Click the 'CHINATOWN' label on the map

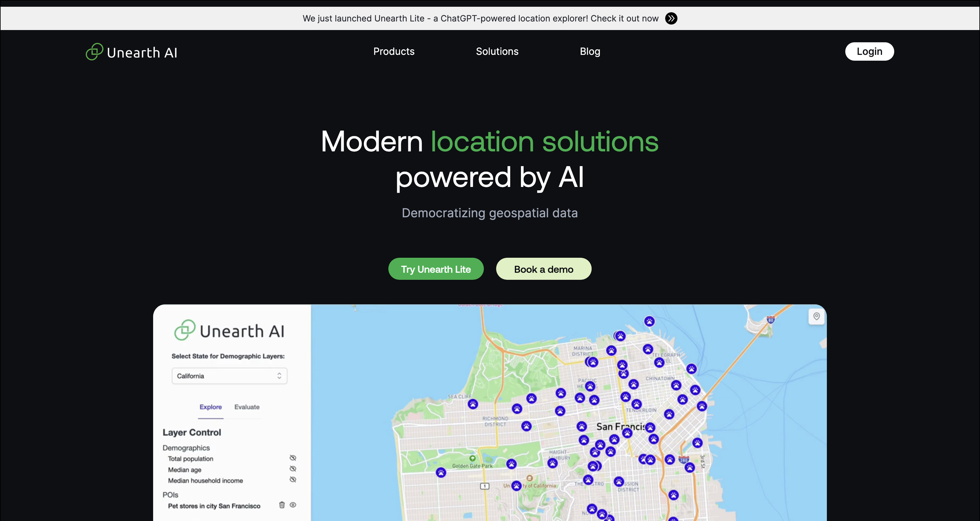(660, 378)
